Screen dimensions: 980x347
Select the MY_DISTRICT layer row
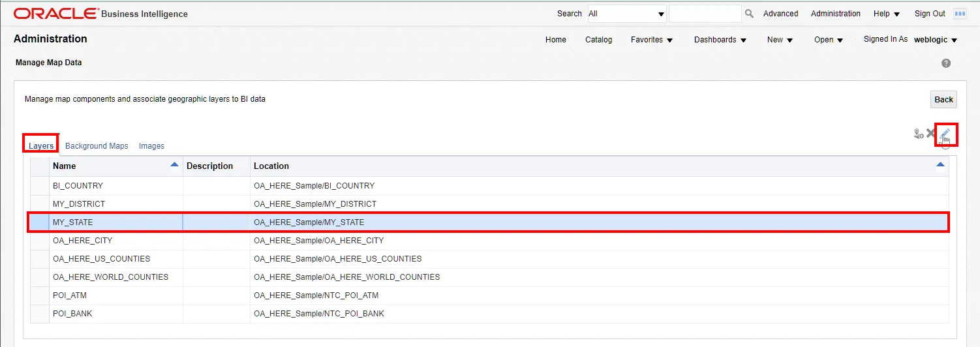[x=489, y=204]
